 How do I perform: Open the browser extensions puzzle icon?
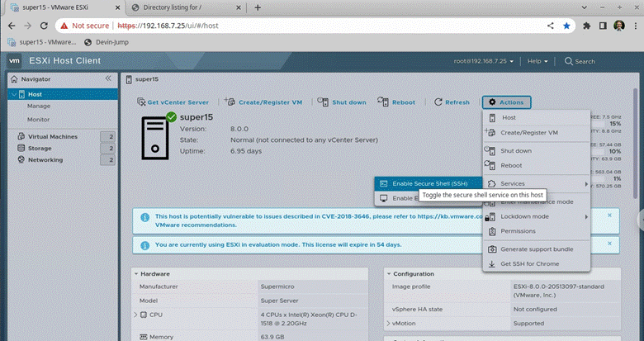click(x=586, y=26)
